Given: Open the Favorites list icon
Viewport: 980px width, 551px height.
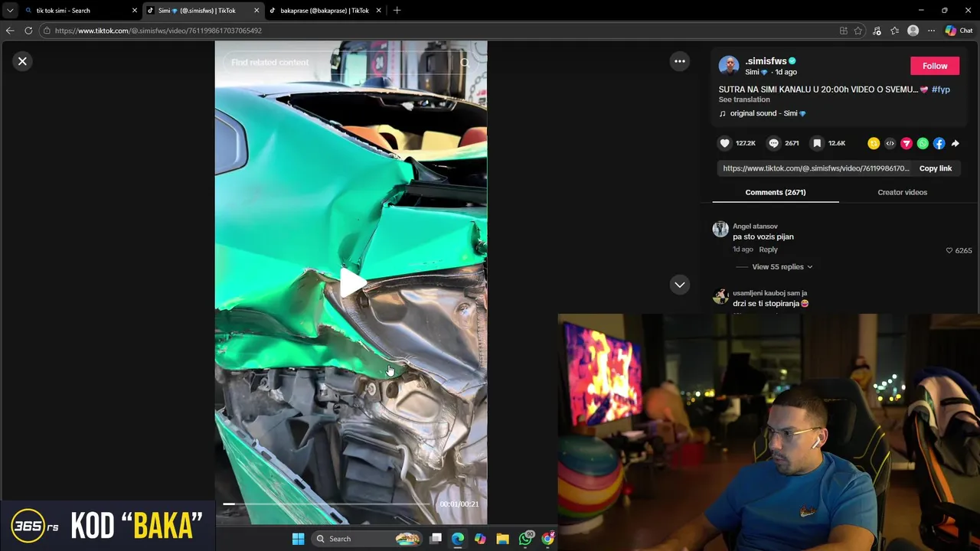Looking at the screenshot, I should click(894, 31).
